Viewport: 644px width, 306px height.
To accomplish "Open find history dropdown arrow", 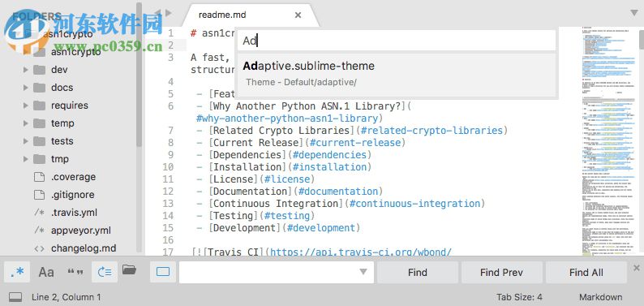I will (x=363, y=272).
